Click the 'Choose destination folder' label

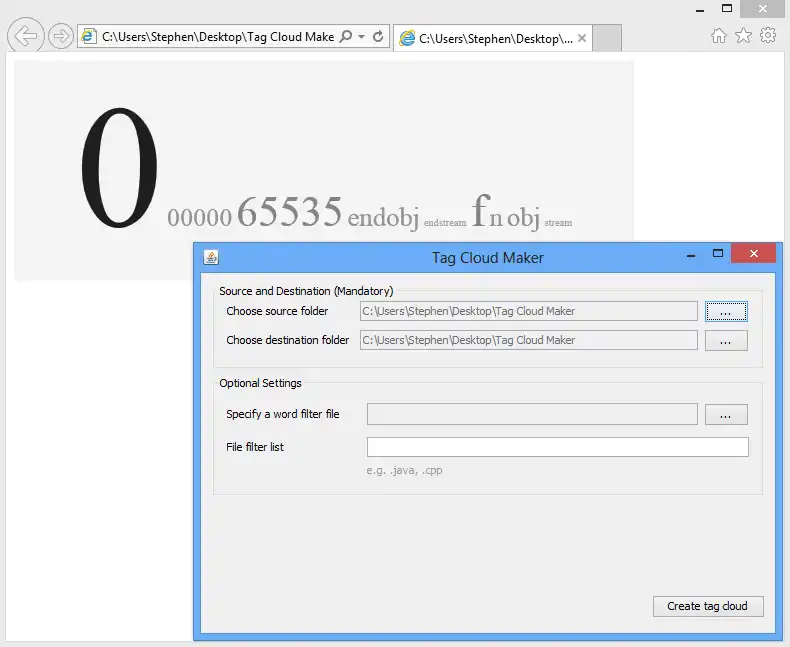click(x=288, y=341)
